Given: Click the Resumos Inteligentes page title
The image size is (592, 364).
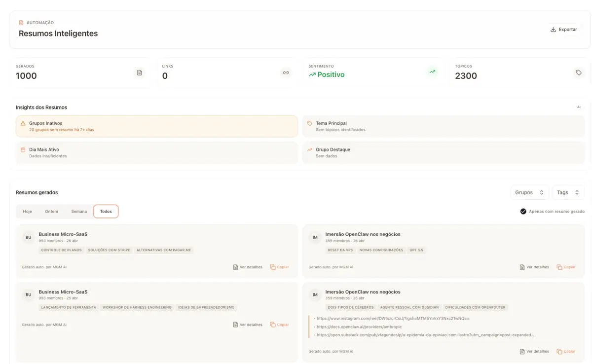Looking at the screenshot, I should pos(58,34).
